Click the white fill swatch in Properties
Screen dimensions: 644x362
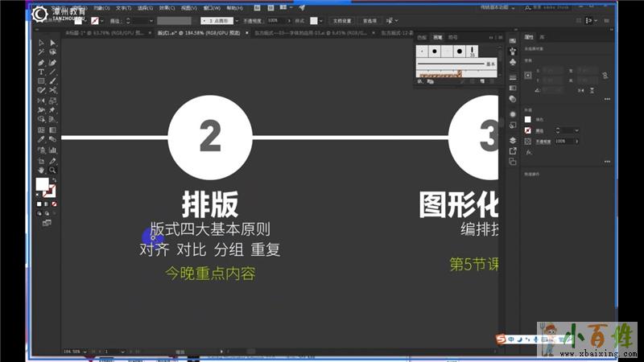coord(528,120)
